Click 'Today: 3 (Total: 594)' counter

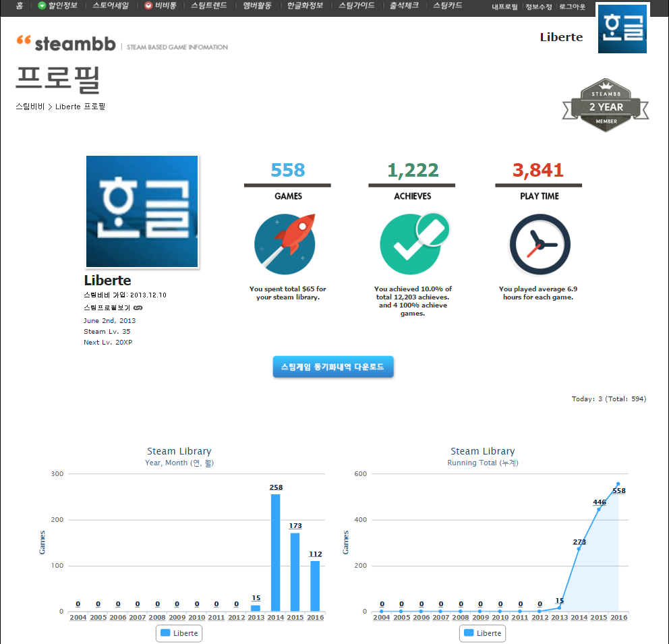pos(609,399)
